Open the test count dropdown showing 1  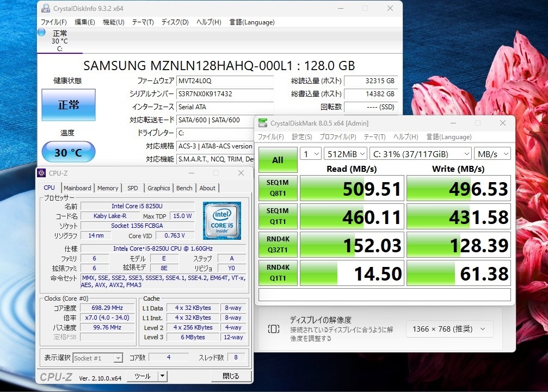[x=310, y=153]
